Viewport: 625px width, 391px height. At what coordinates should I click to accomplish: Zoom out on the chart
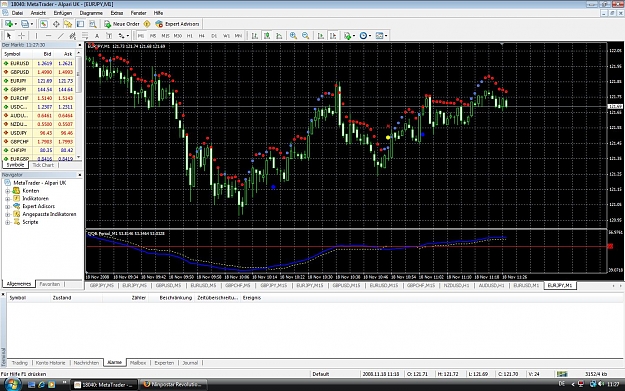pos(306,35)
